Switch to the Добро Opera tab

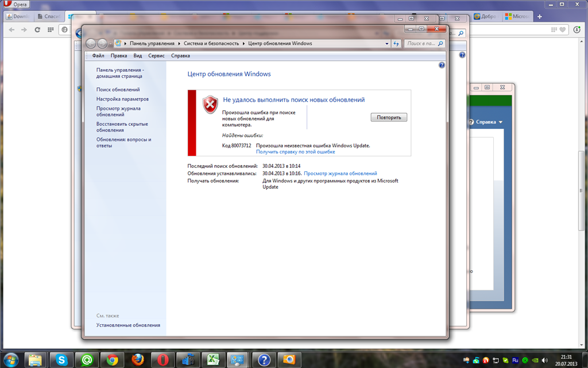click(x=486, y=17)
